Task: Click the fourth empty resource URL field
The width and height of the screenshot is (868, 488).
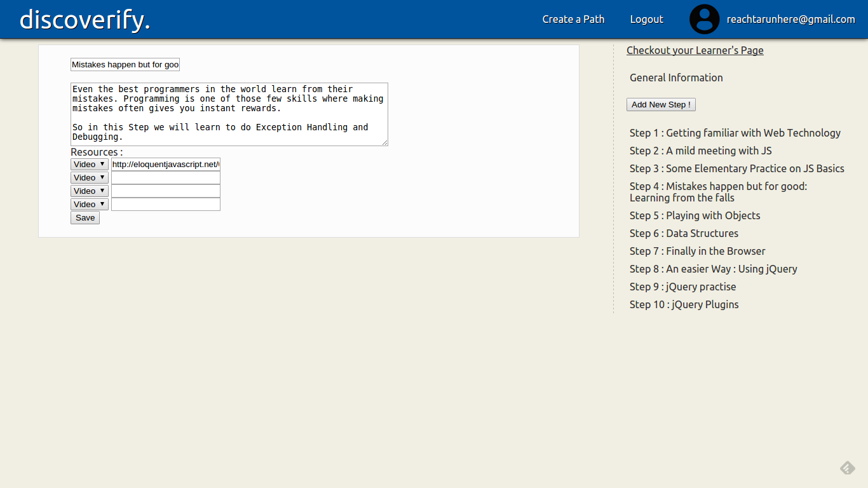Action: tap(166, 204)
